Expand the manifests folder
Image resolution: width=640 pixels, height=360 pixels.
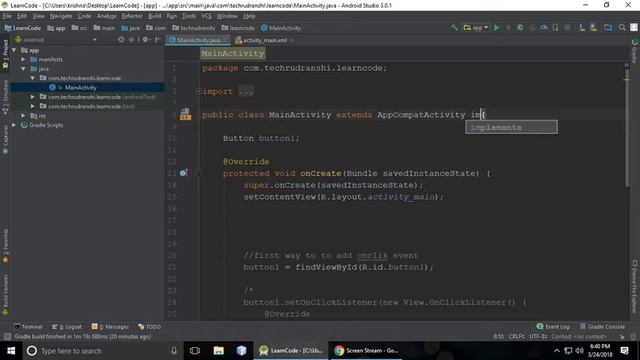pyautogui.click(x=23, y=60)
